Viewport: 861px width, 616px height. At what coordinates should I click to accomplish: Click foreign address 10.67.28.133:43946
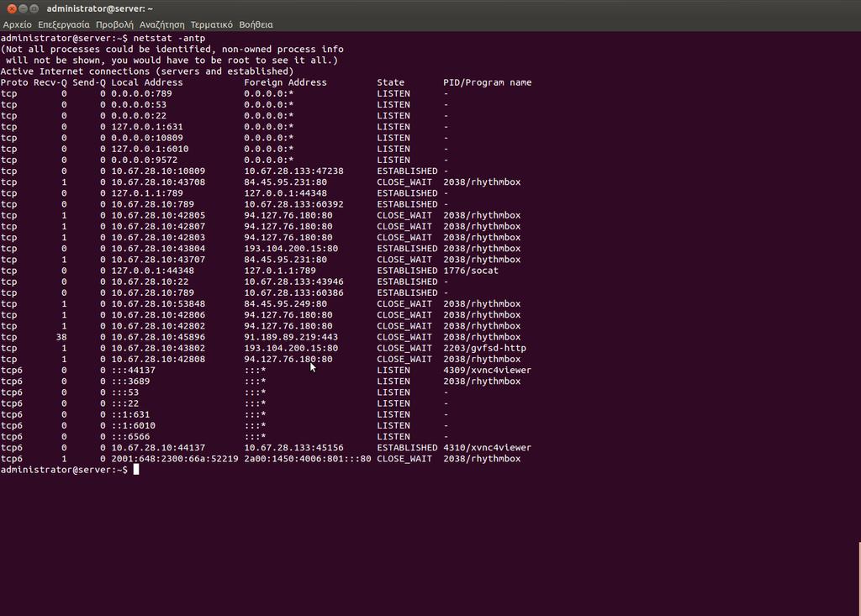293,282
